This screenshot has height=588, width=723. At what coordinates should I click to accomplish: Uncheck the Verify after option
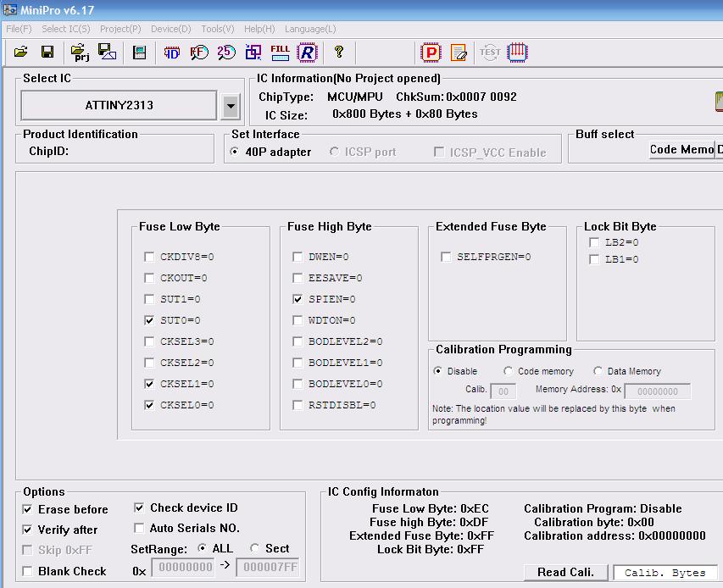point(27,530)
